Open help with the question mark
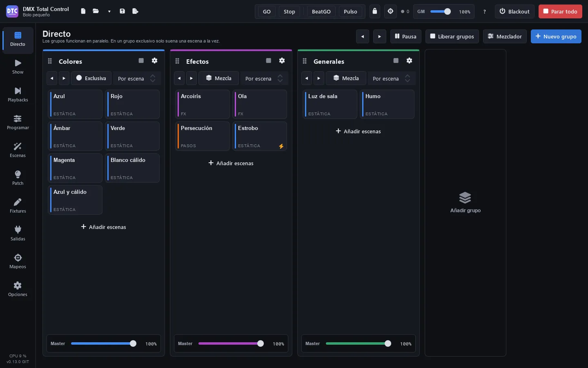Image resolution: width=588 pixels, height=368 pixels. coord(485,12)
